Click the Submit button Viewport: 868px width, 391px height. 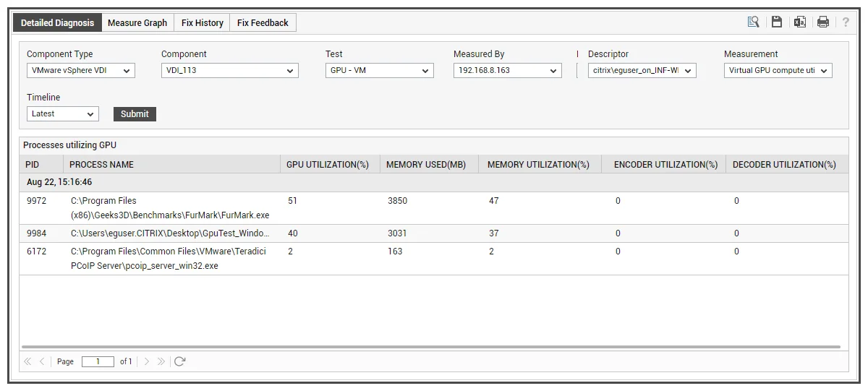[135, 113]
